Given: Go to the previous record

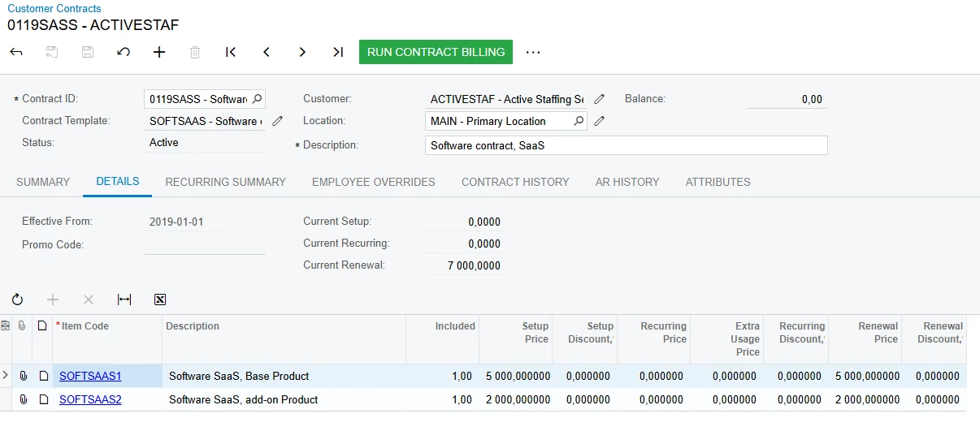Looking at the screenshot, I should pyautogui.click(x=267, y=52).
